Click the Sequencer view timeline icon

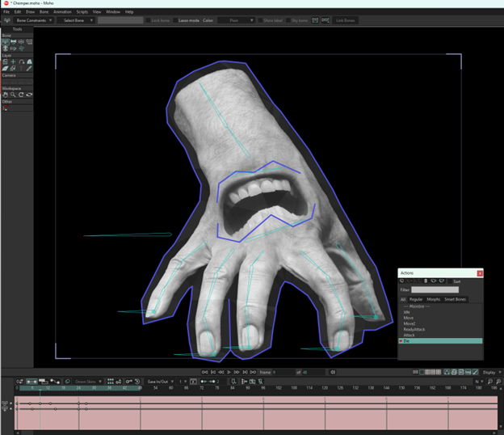(x=43, y=382)
